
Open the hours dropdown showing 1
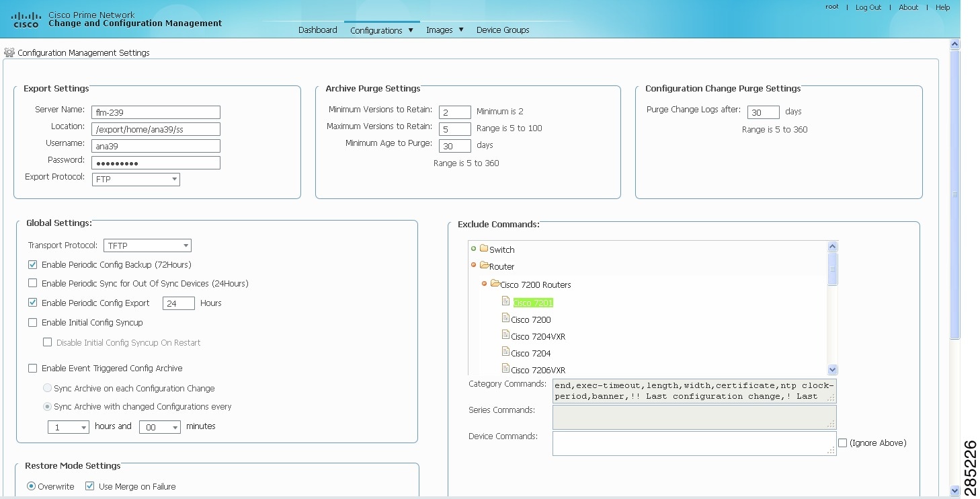[68, 427]
